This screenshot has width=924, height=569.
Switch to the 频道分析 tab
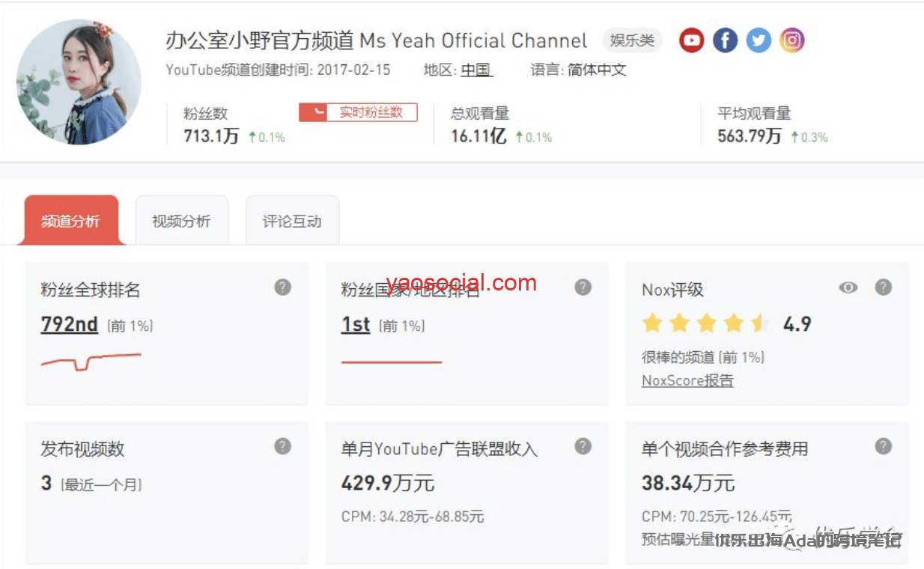[x=71, y=221]
